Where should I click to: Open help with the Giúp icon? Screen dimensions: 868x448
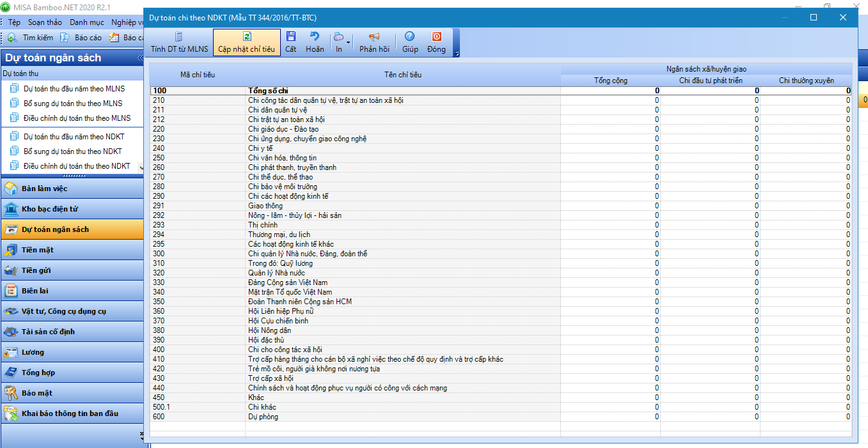[410, 37]
